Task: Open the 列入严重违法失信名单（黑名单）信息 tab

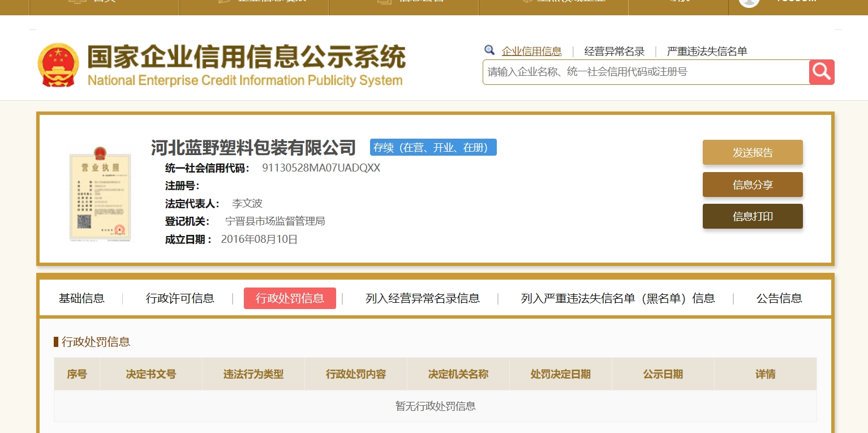Action: coord(618,298)
